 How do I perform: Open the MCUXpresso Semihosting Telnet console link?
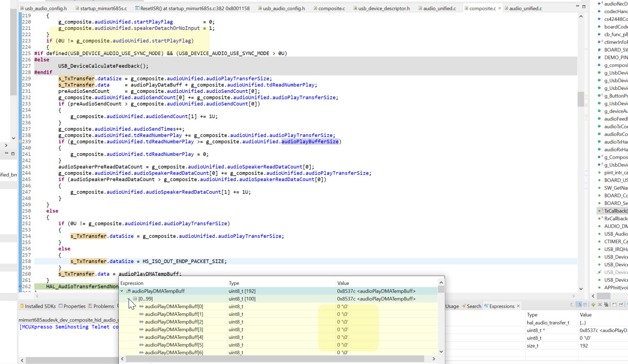click(x=68, y=326)
